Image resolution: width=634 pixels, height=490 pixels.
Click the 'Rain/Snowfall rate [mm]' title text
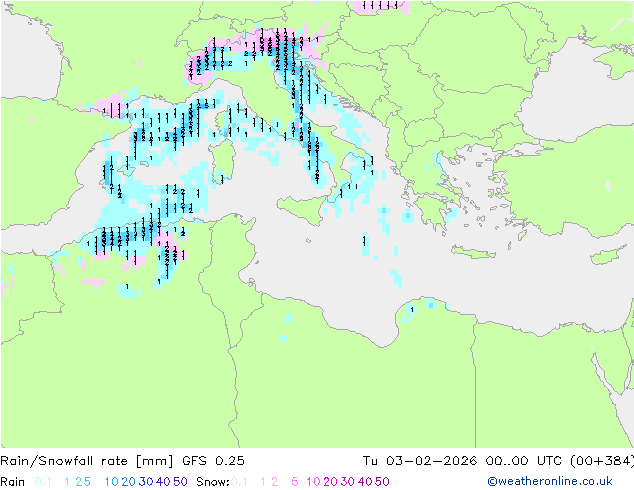(x=87, y=461)
